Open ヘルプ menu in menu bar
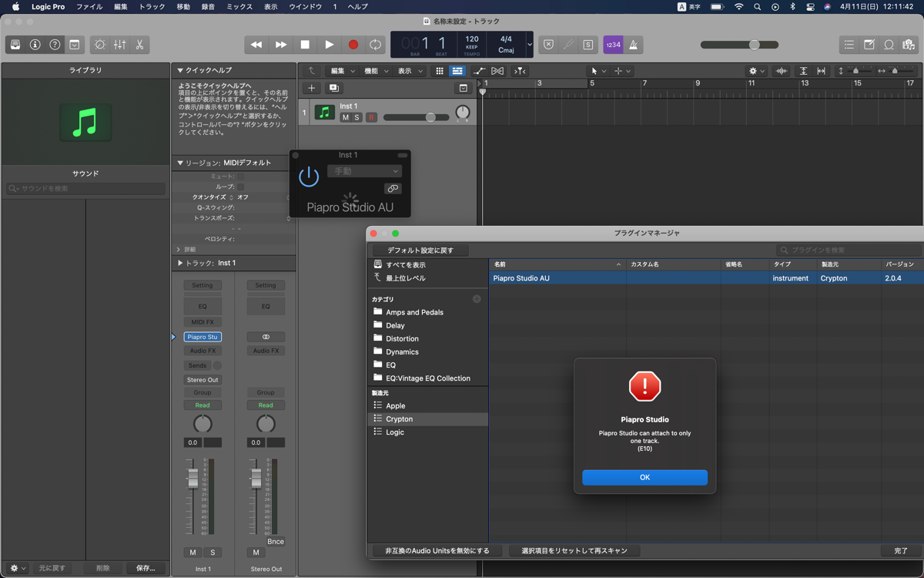Screen dimensions: 924x578 (357, 6)
